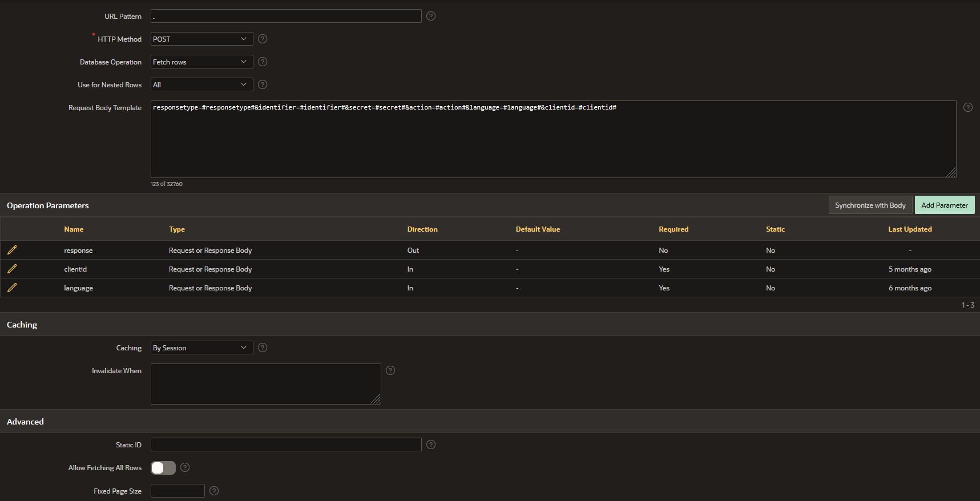Open help for Allow Fetching All Rows
Viewport: 980px width, 501px height.
pyautogui.click(x=185, y=467)
